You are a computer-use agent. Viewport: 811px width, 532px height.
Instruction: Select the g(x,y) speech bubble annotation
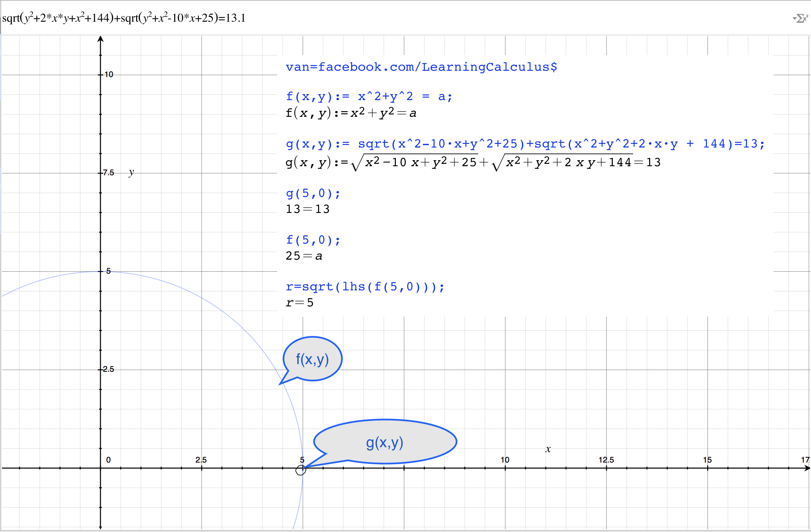tap(385, 442)
